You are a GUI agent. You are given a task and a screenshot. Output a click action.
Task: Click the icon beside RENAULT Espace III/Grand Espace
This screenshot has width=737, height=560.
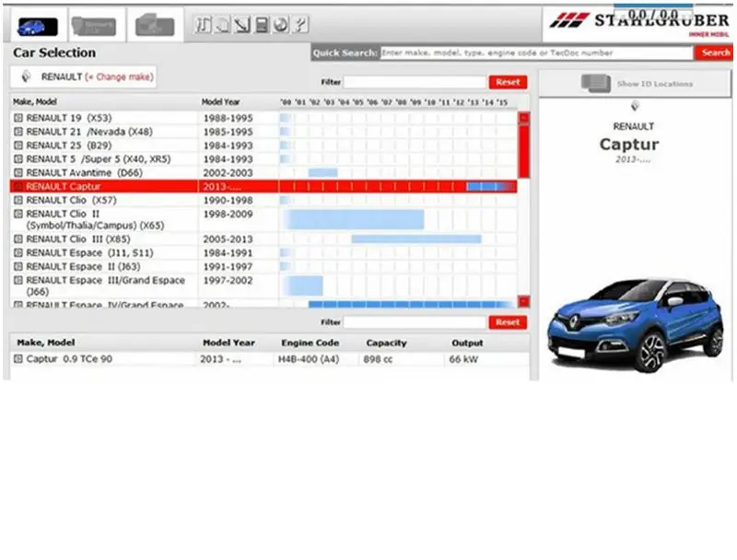point(18,281)
